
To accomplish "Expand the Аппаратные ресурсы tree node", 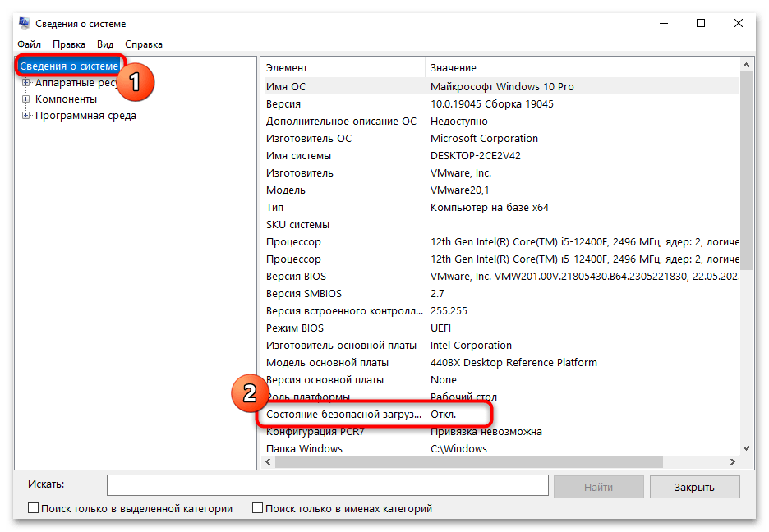I will 27,82.
